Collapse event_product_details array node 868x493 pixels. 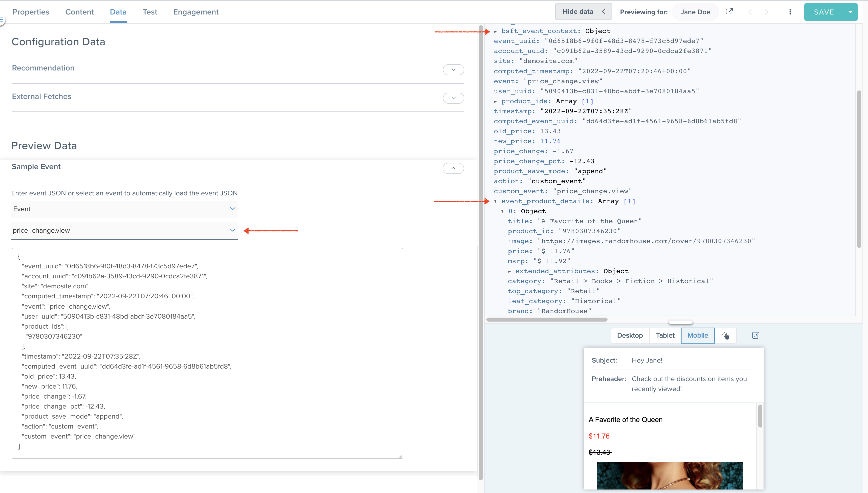495,201
